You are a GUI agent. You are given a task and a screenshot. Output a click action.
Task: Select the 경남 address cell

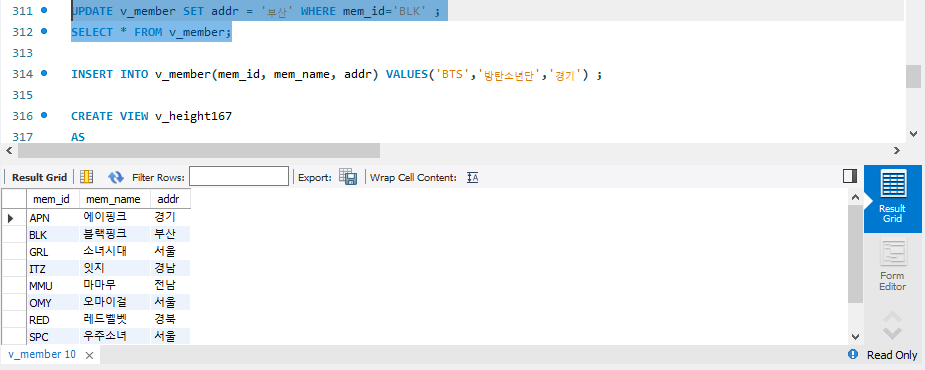[x=170, y=269]
